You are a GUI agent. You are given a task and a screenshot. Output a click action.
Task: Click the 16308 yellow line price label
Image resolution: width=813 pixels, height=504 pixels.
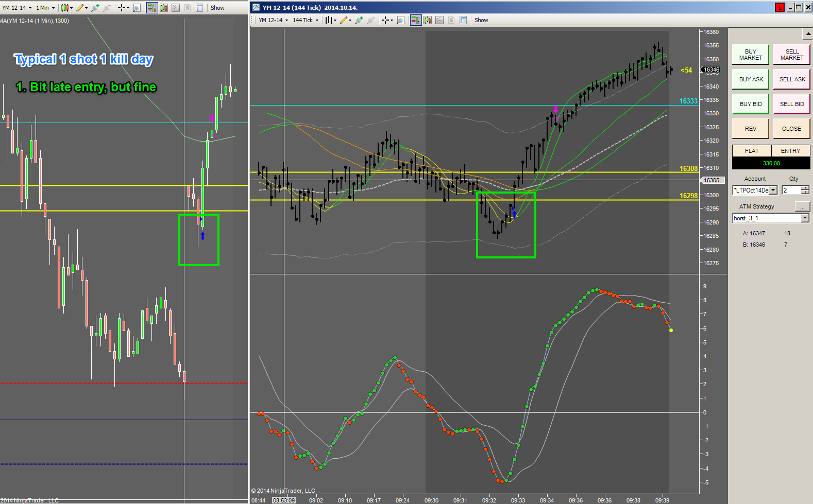(x=688, y=168)
